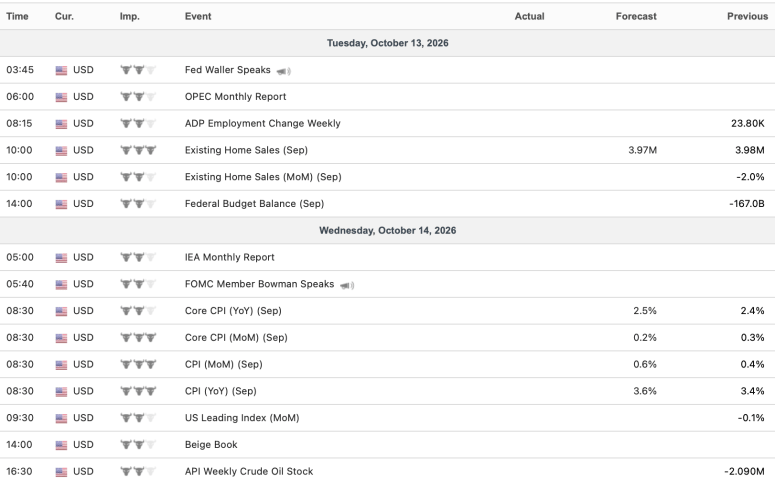This screenshot has height=479, width=775.
Task: Click importance bulls for Core CPI (MoM) (Sep)
Action: pos(138,338)
